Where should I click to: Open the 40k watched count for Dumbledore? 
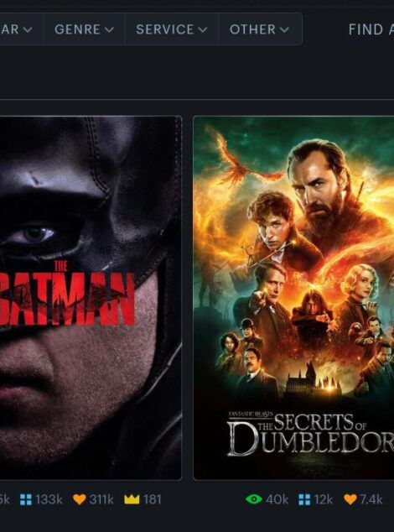pos(277,499)
